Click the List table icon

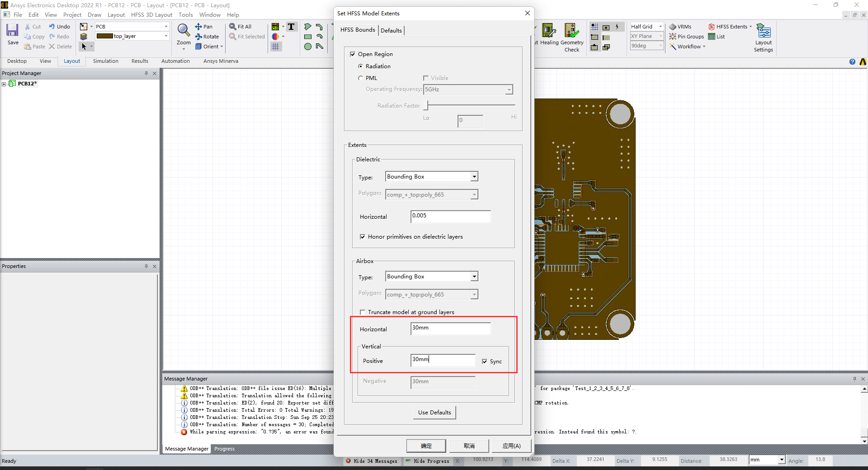click(x=712, y=37)
